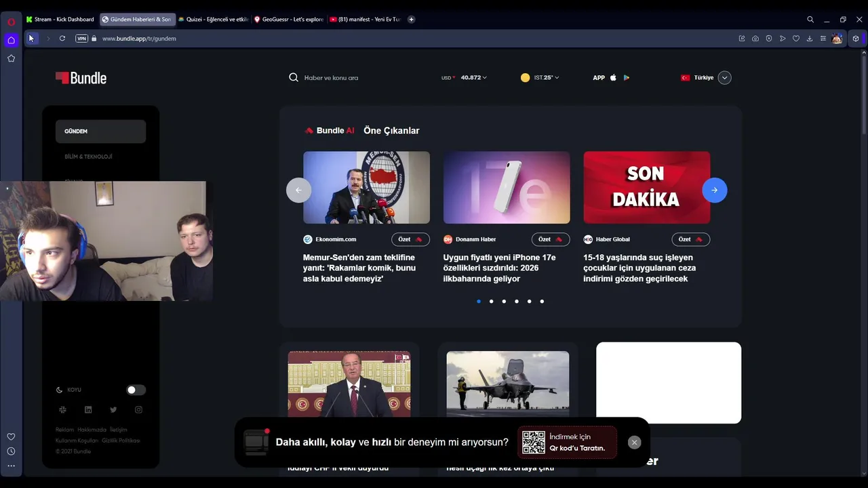Click the edit page icon in the address bar
Screen dimensions: 868x488
(742, 39)
